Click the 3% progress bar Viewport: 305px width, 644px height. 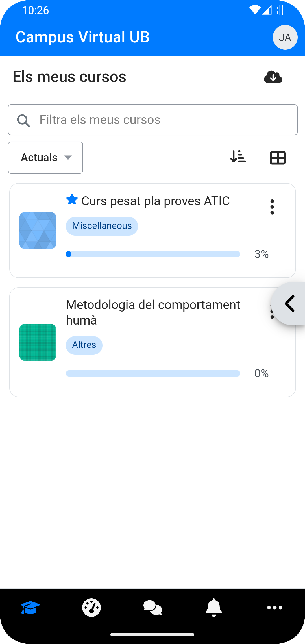[153, 254]
